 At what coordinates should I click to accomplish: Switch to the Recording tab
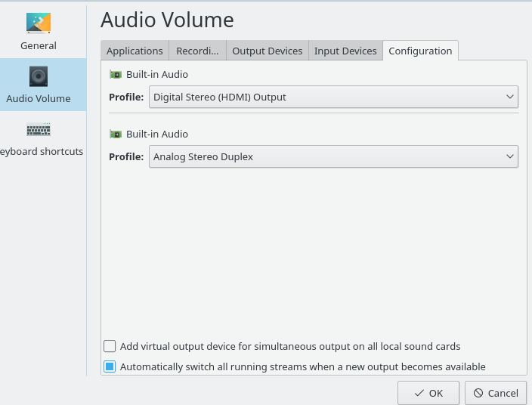pyautogui.click(x=197, y=51)
